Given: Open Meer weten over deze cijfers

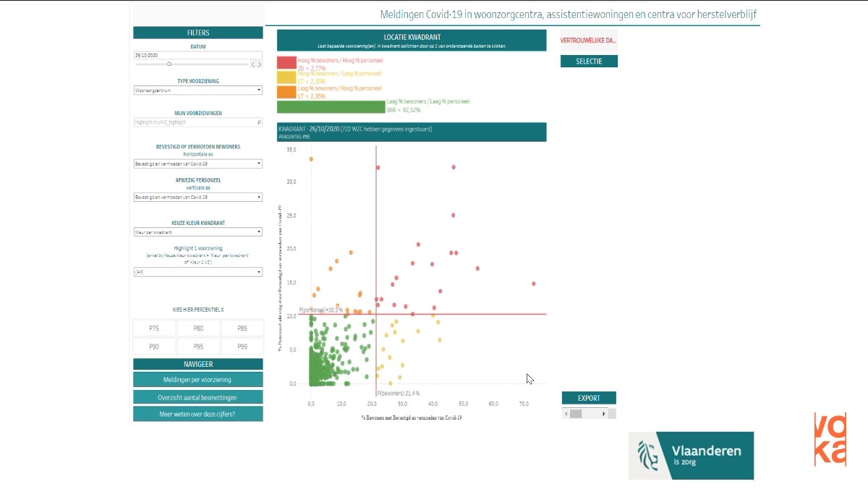Looking at the screenshot, I should [198, 415].
